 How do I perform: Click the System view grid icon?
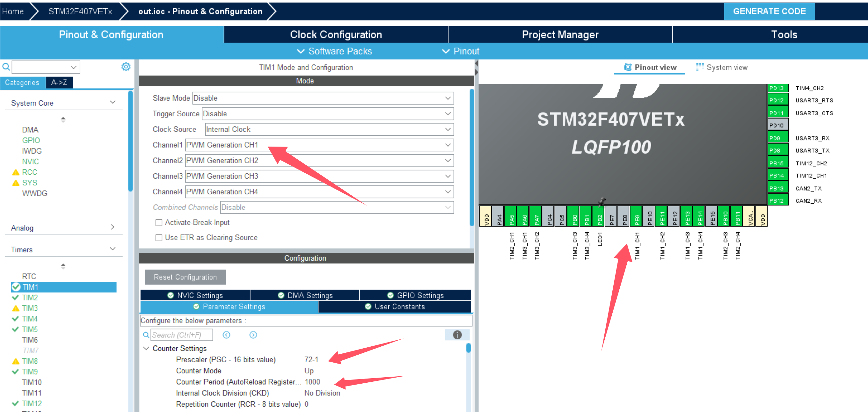point(700,67)
